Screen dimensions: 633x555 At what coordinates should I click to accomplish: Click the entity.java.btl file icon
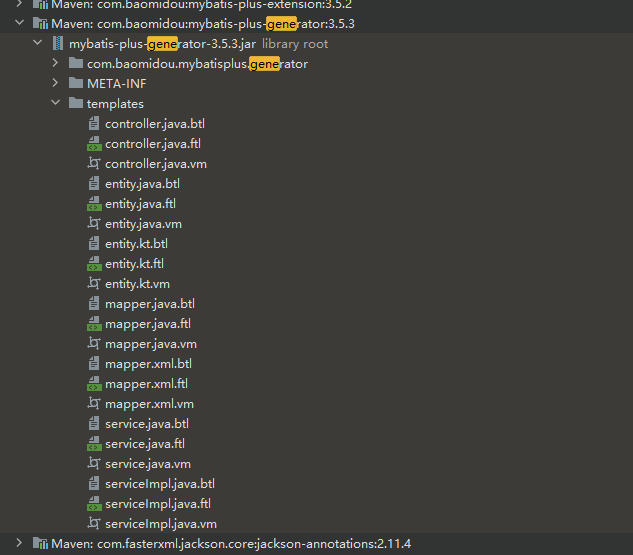pos(94,183)
